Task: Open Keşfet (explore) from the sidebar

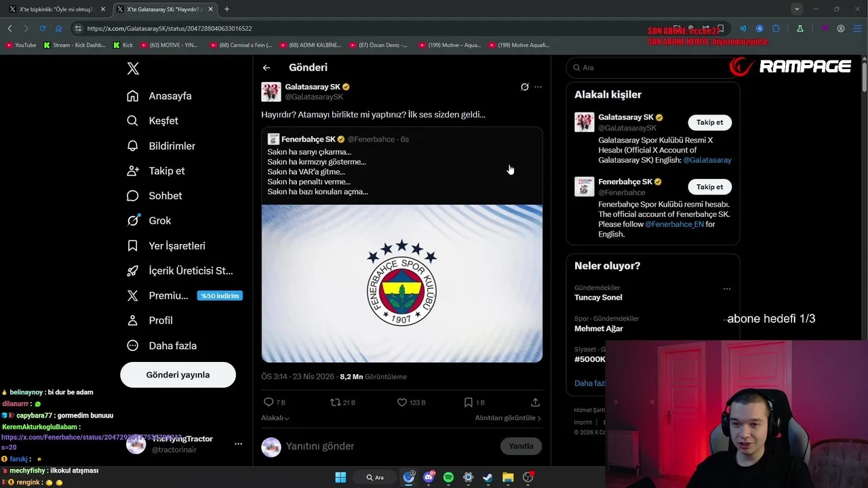Action: tap(153, 121)
